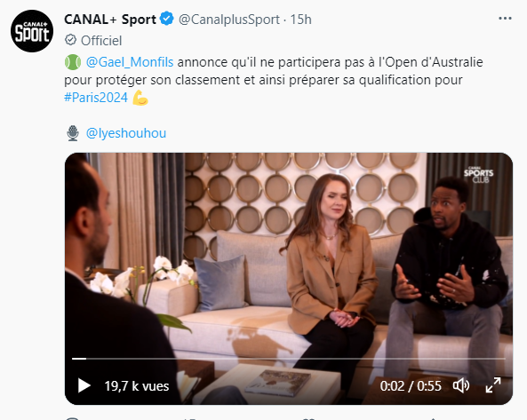Mute the video using the speaker icon
This screenshot has width=527, height=420.
[461, 385]
